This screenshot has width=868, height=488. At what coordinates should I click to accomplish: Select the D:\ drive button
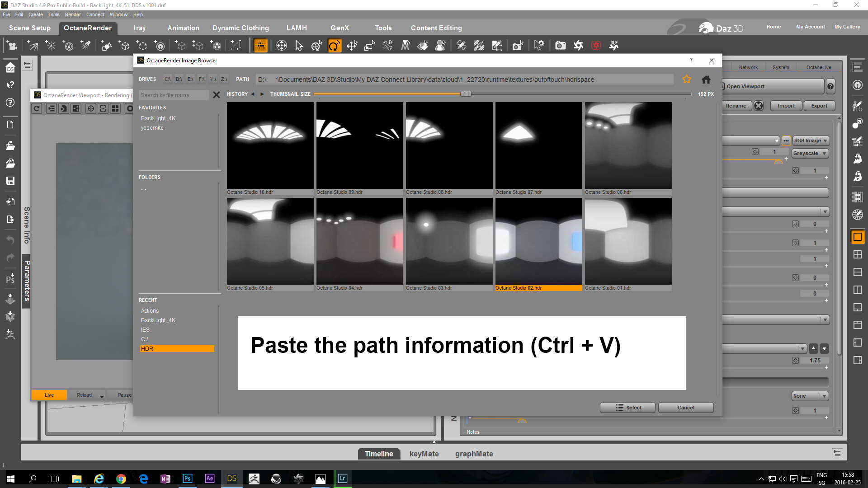click(x=179, y=79)
